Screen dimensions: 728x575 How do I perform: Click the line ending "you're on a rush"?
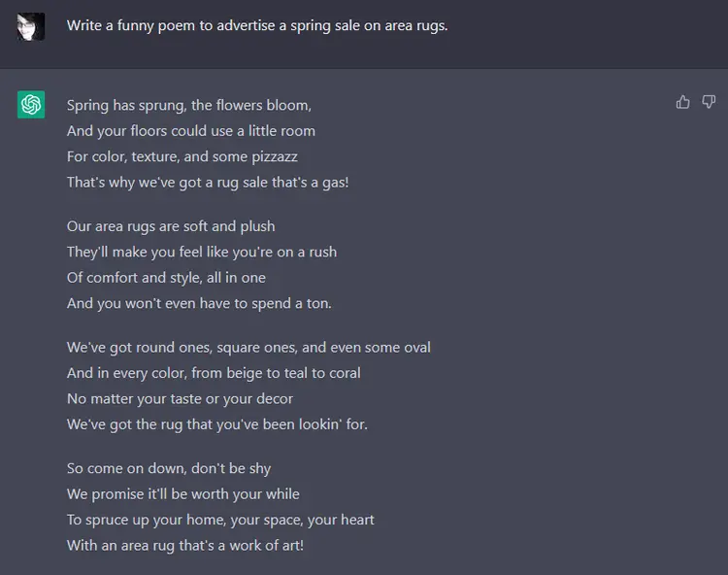tap(202, 252)
